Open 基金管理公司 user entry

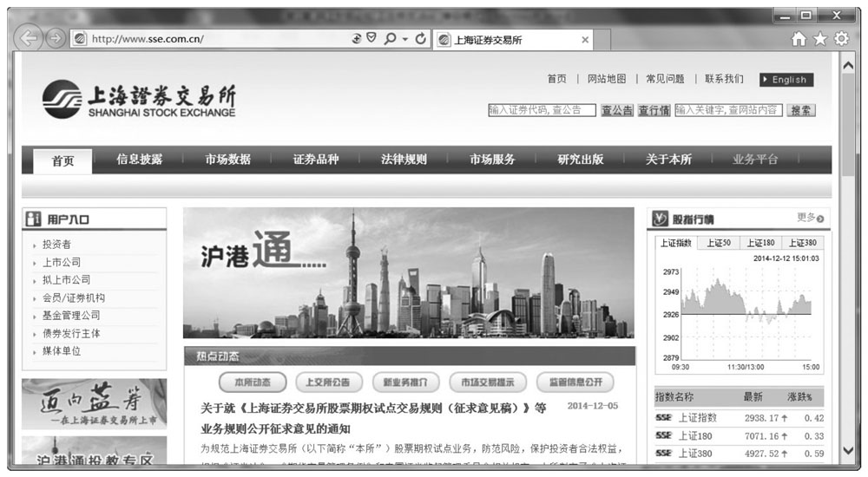[71, 316]
